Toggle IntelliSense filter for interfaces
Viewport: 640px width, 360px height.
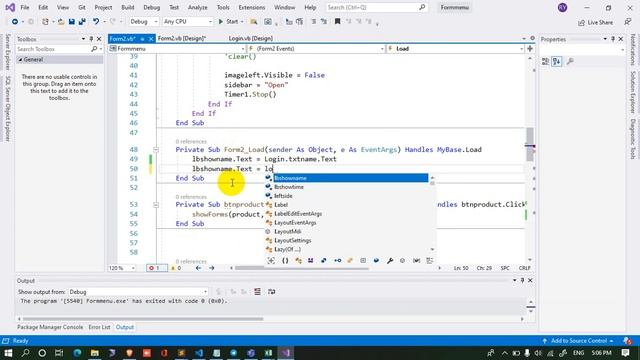coord(338,260)
